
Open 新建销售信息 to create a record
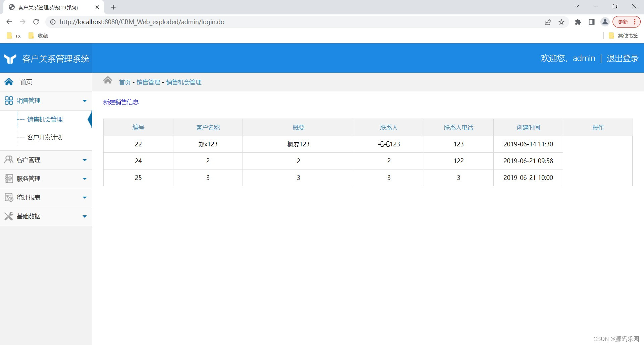point(121,102)
